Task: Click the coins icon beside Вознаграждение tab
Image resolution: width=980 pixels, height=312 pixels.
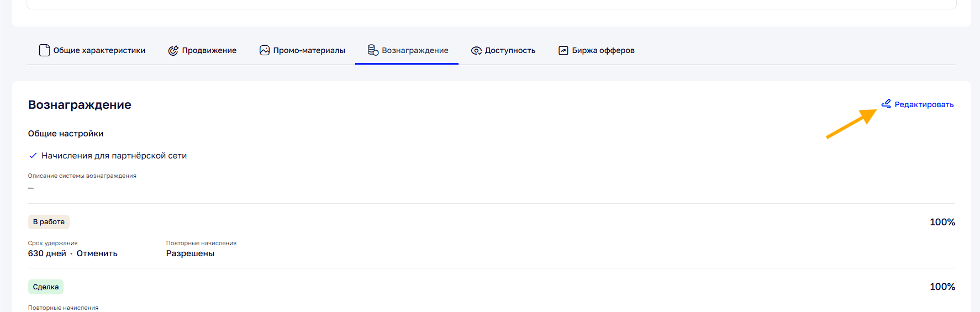Action: (373, 50)
